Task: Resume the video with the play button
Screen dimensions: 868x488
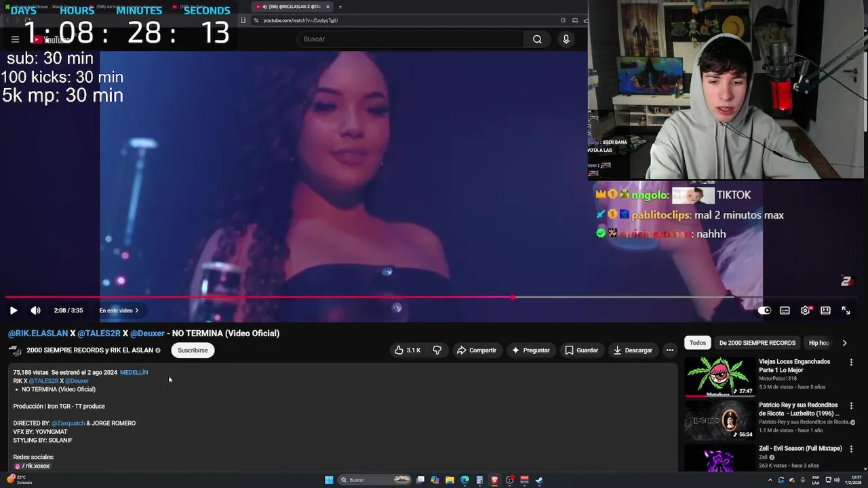Action: tap(14, 310)
